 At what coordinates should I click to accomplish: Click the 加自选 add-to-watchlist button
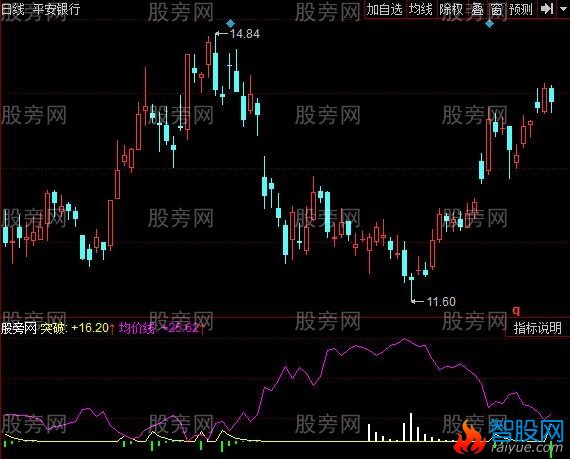[x=384, y=9]
